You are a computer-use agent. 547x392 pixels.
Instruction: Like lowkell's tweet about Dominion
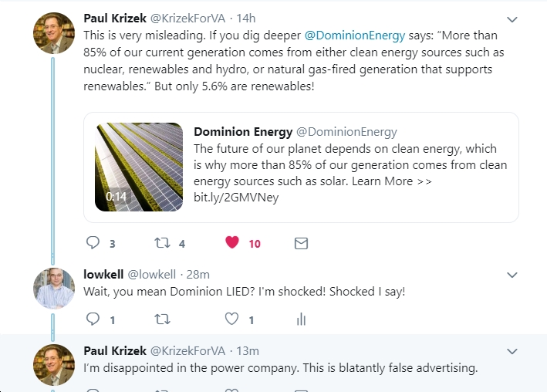231,319
